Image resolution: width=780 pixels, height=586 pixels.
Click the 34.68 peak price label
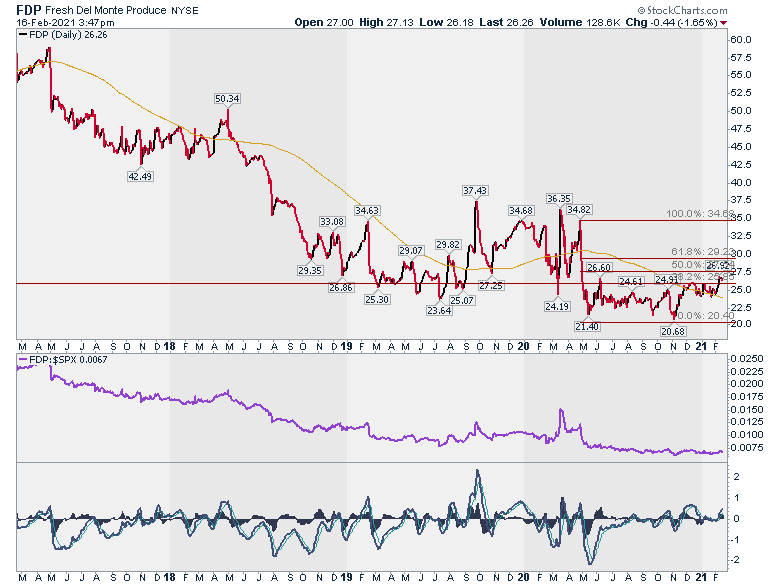coord(521,210)
